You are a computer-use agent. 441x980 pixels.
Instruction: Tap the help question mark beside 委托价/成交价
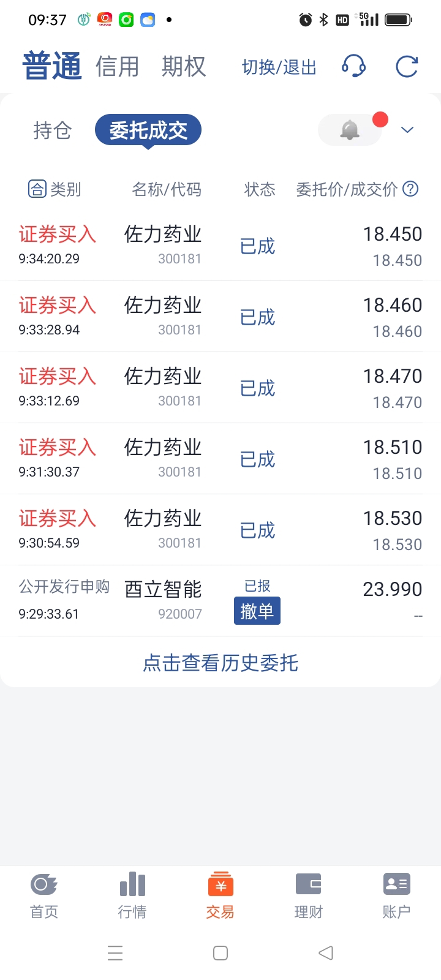(410, 189)
